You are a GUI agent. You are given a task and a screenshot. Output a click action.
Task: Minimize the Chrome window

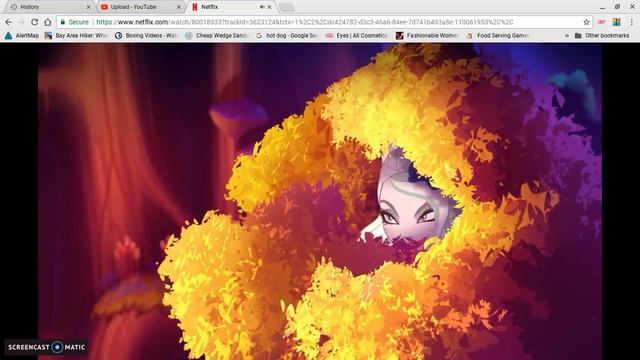(603, 7)
